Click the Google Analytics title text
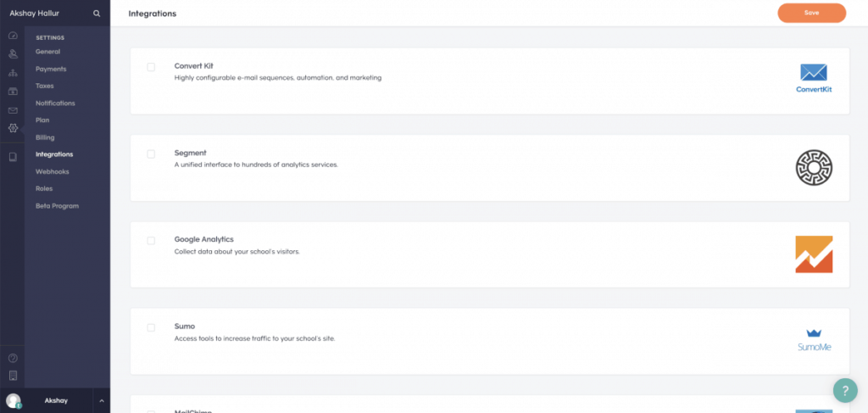 point(203,240)
